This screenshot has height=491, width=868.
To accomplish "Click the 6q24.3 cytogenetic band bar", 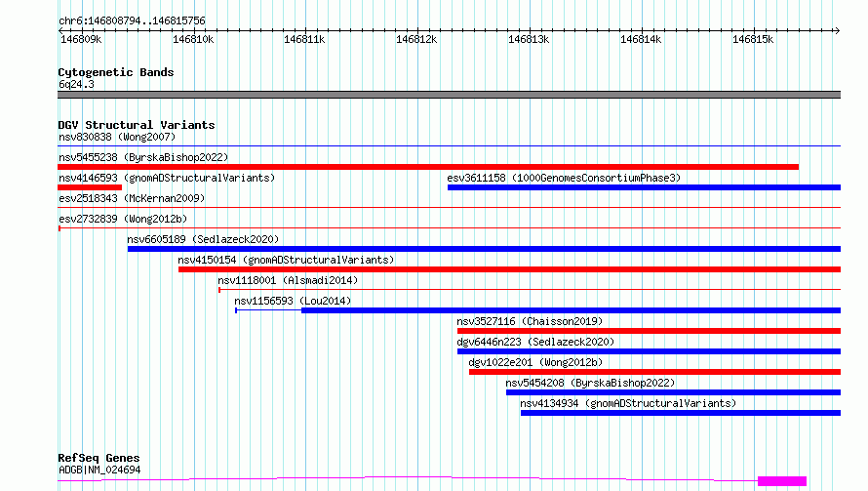I will pos(449,95).
